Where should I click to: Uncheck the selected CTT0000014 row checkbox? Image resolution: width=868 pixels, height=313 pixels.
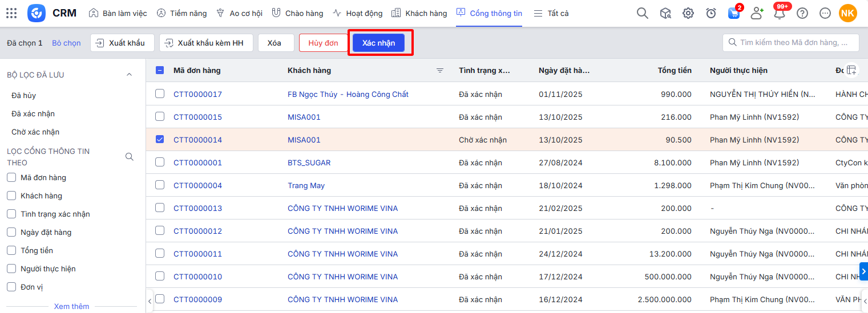160,139
